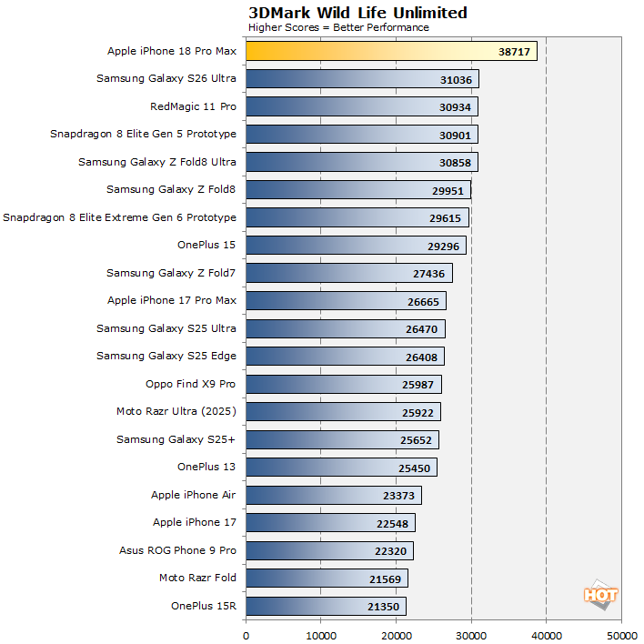
Task: Select the 'Apple iPhone 17 Pro Max' label
Action: click(x=172, y=300)
